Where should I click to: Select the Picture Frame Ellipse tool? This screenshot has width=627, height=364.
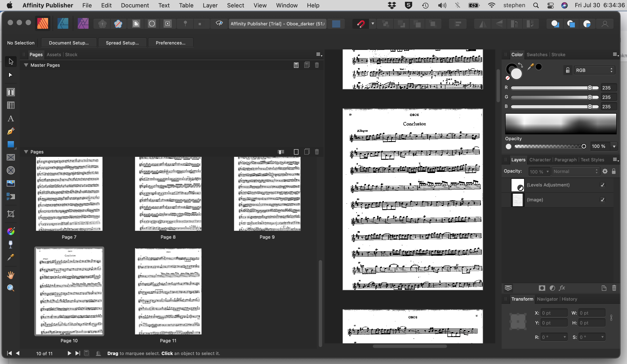point(11,171)
